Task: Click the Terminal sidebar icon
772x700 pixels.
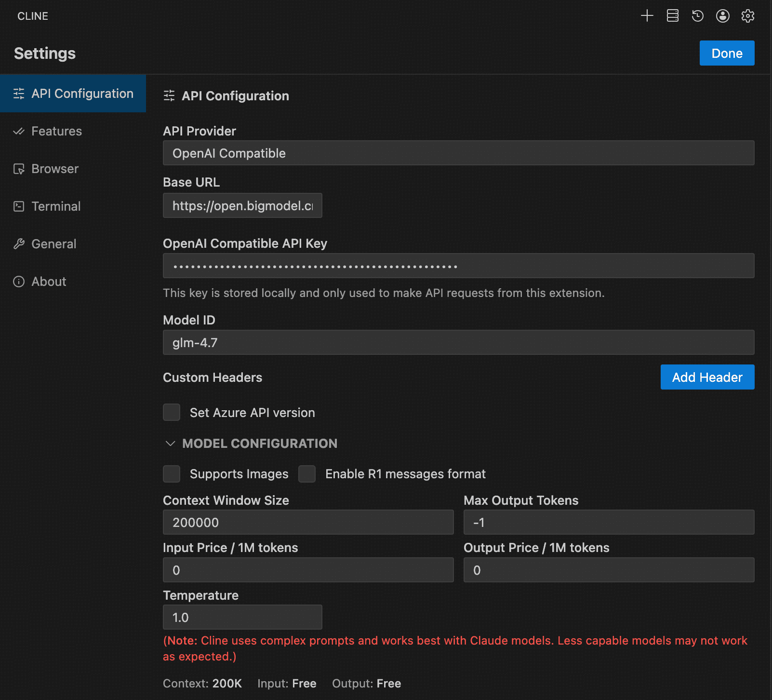Action: tap(19, 206)
